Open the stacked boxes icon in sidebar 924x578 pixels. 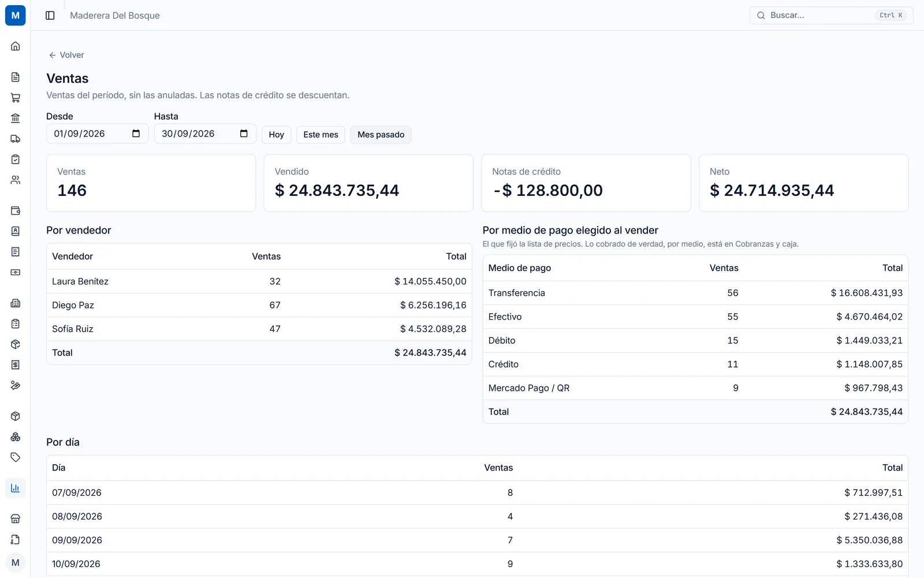coord(16,437)
